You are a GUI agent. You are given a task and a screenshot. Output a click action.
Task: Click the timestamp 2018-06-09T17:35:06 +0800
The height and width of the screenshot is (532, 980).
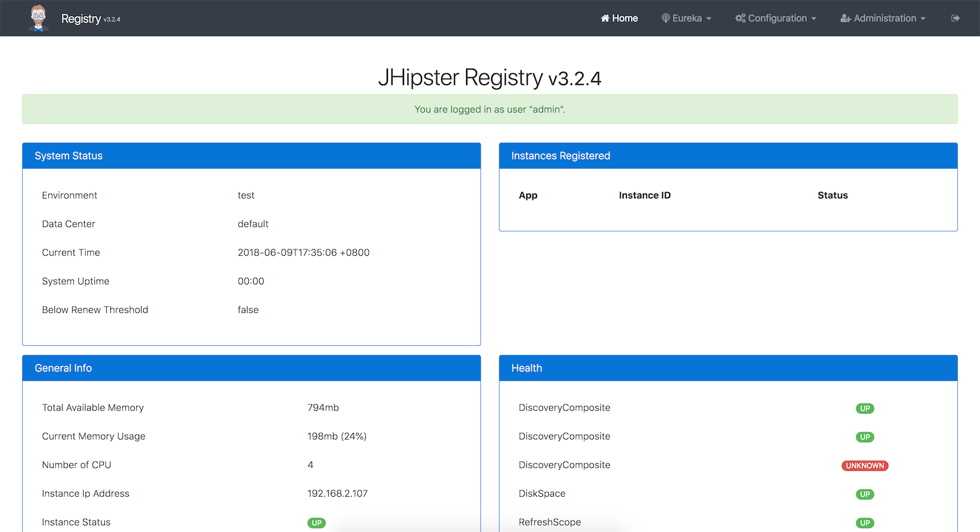304,252
